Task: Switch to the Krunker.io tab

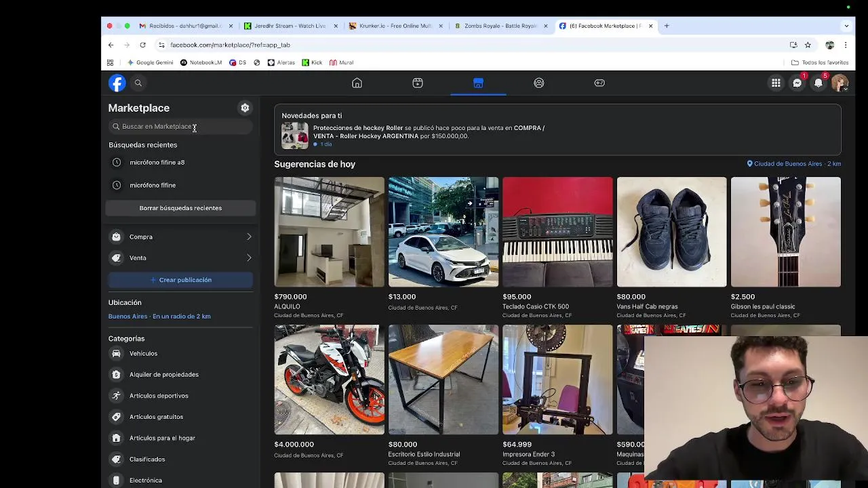Action: [x=395, y=26]
